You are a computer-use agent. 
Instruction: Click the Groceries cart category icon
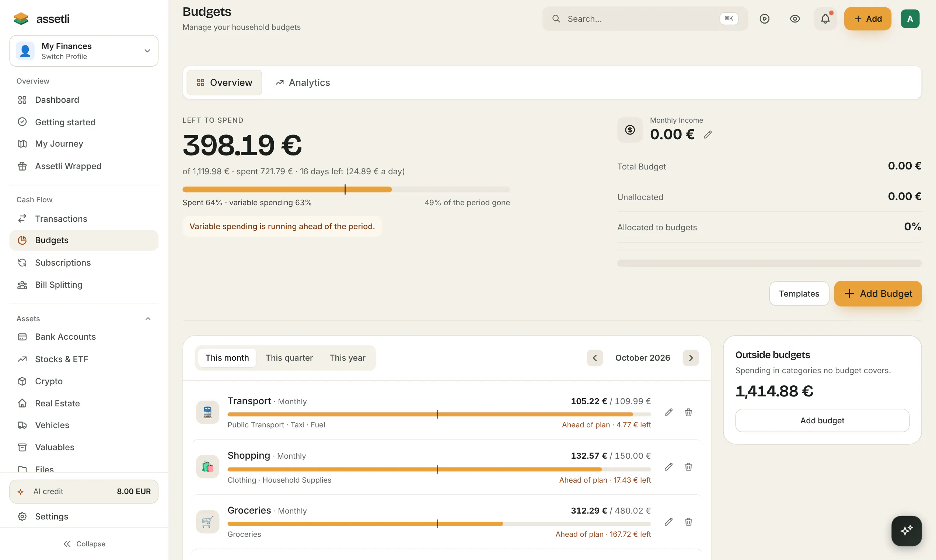tap(207, 522)
